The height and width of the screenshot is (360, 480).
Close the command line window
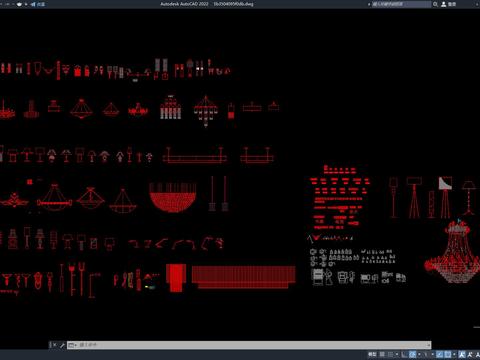[x=54, y=345]
